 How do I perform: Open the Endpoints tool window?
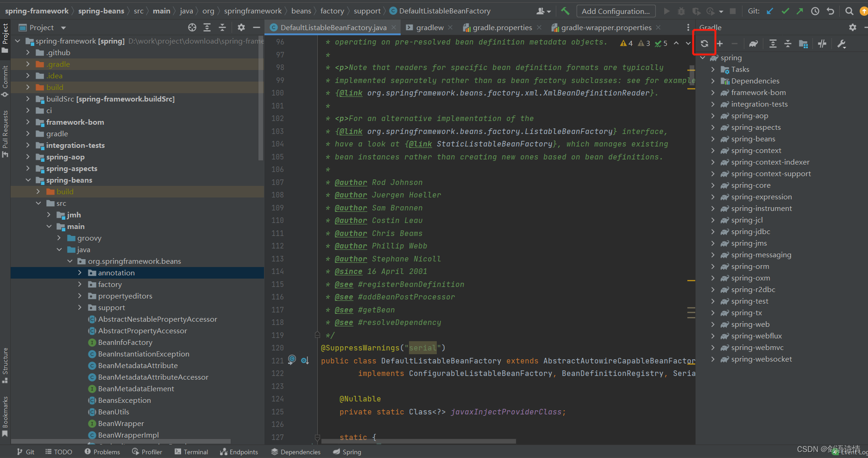tap(239, 452)
